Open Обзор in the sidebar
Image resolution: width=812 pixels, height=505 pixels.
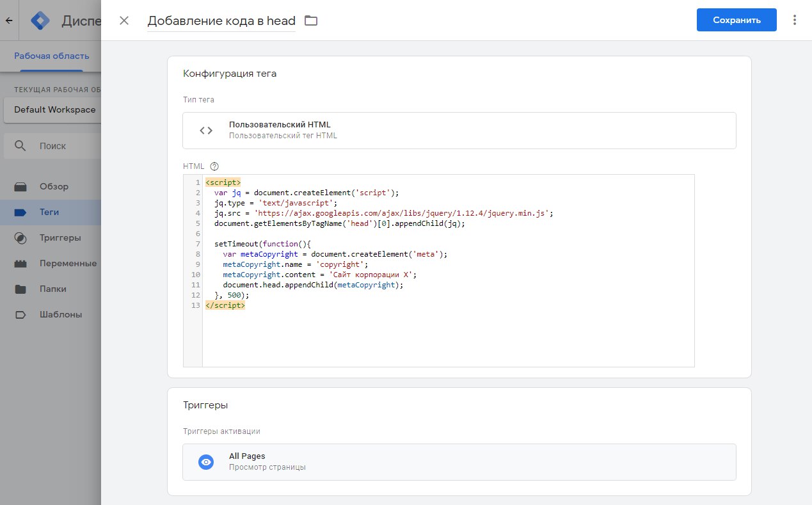point(51,187)
